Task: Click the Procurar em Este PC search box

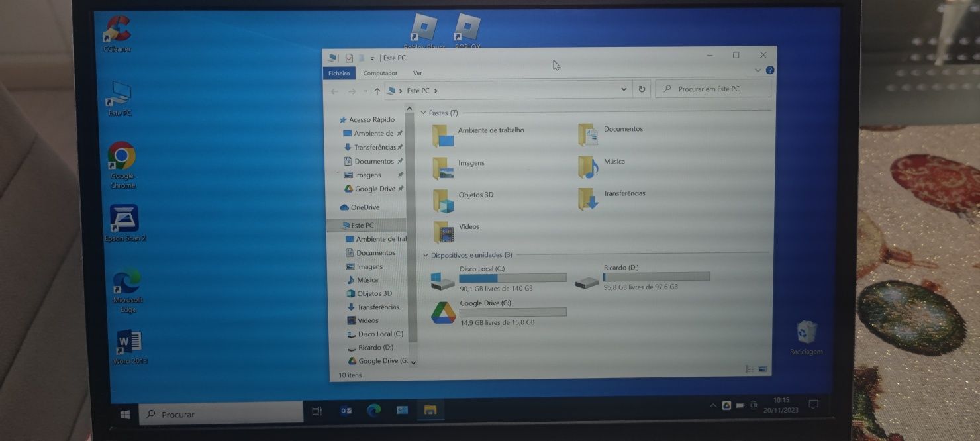Action: (713, 89)
